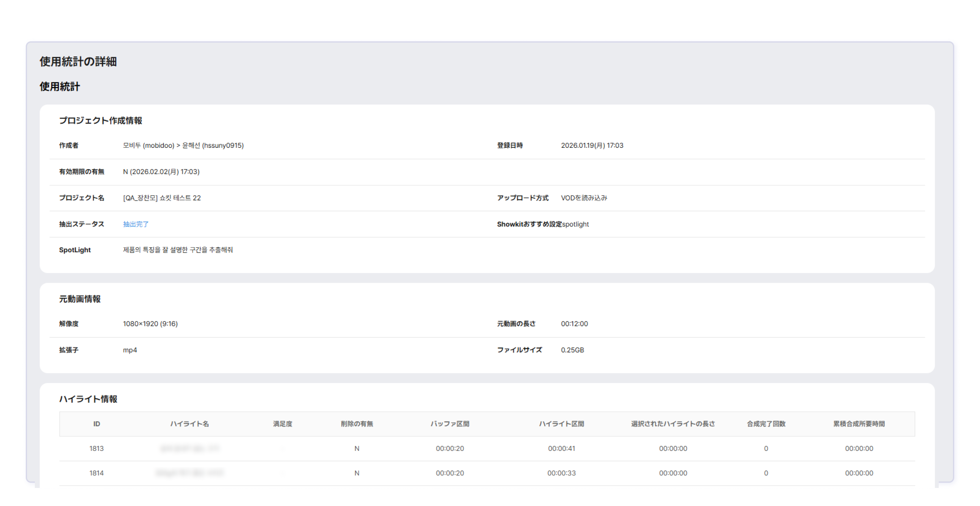
Task: Select highlight row ID 1813
Action: pos(97,449)
